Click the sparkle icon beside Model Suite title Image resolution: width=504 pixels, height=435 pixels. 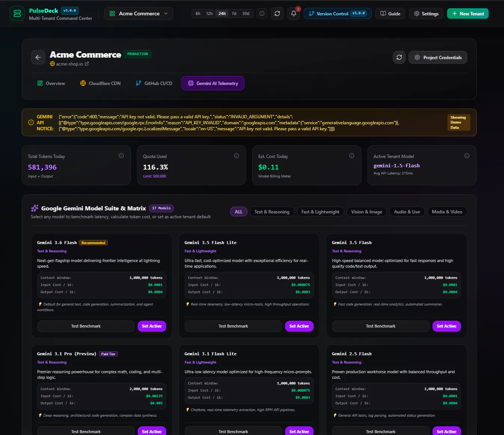point(35,208)
